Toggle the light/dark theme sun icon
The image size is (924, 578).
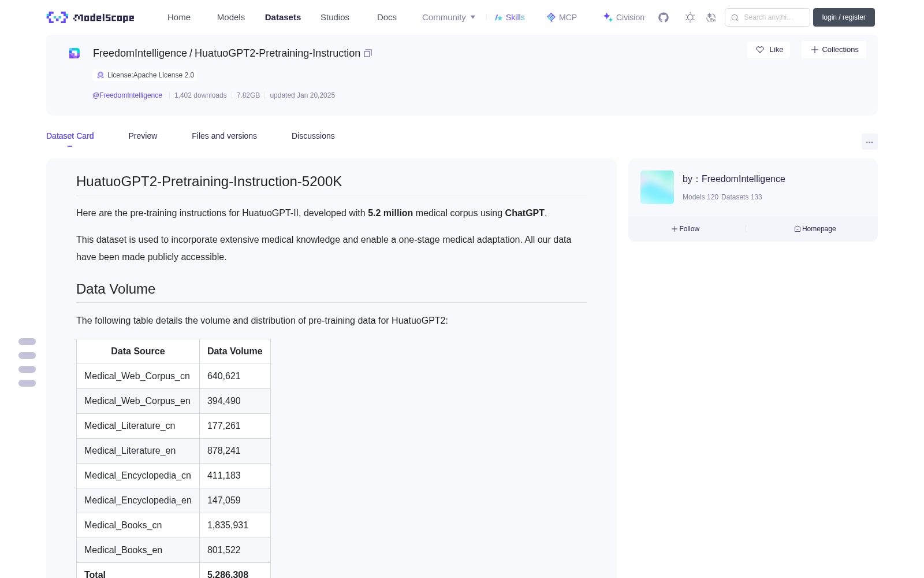[690, 17]
